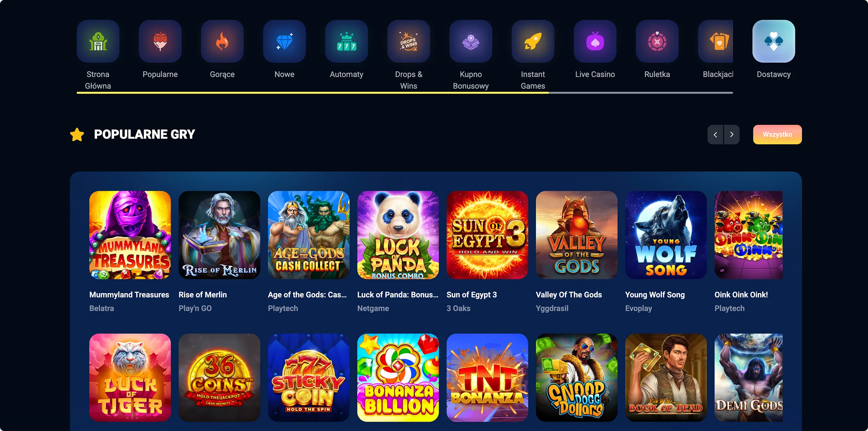Open the Bonanza Billion game thumbnail

pos(398,377)
